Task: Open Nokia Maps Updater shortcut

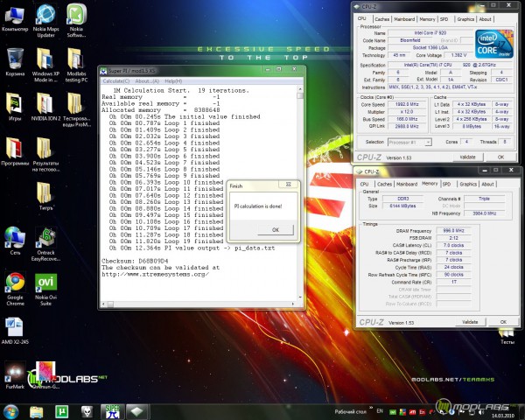Action: (45, 21)
